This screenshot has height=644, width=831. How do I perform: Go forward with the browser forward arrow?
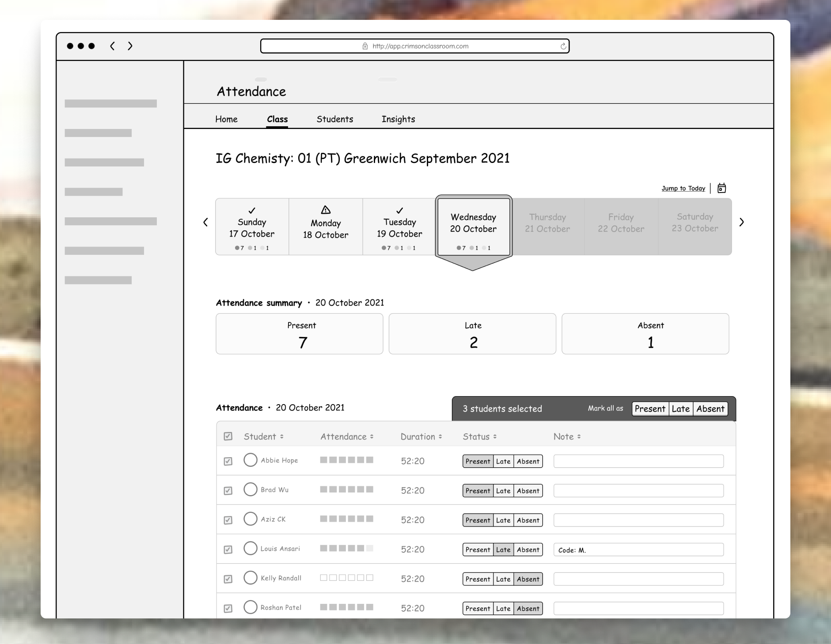coord(130,46)
